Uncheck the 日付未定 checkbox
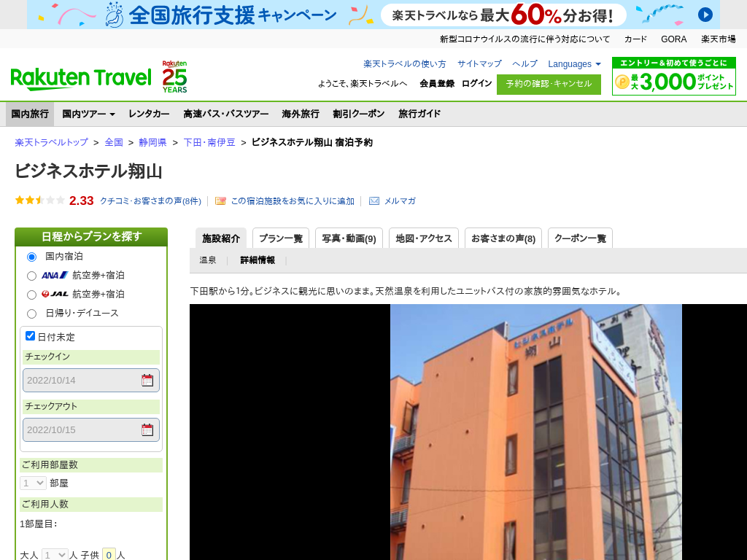The height and width of the screenshot is (560, 747). point(30,335)
